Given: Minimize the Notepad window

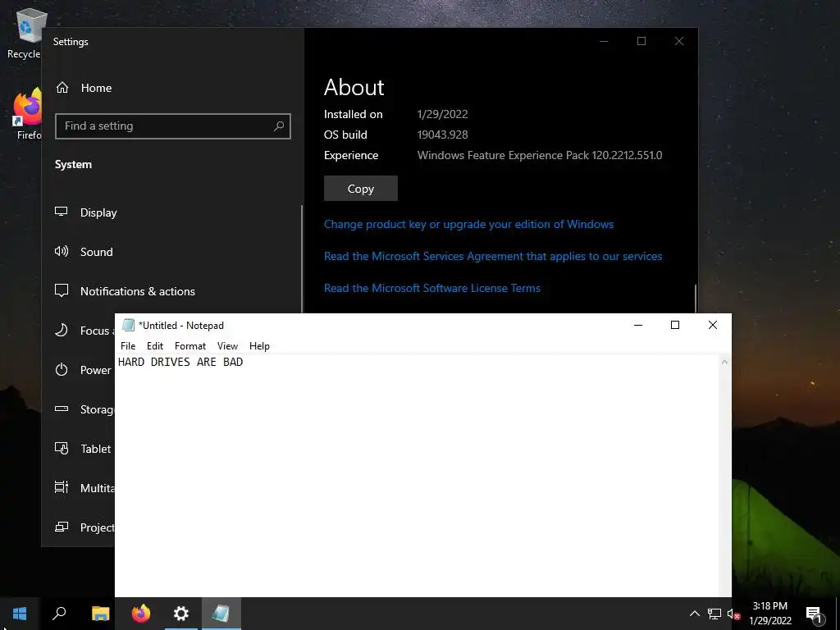Looking at the screenshot, I should 638,325.
